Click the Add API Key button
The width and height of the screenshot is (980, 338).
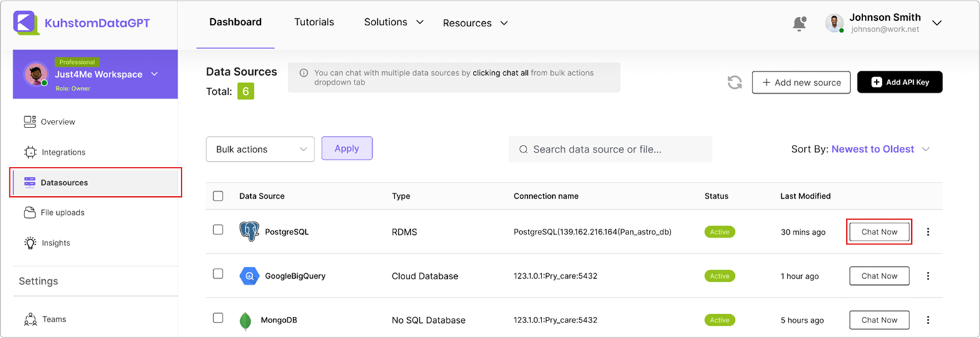coord(899,82)
